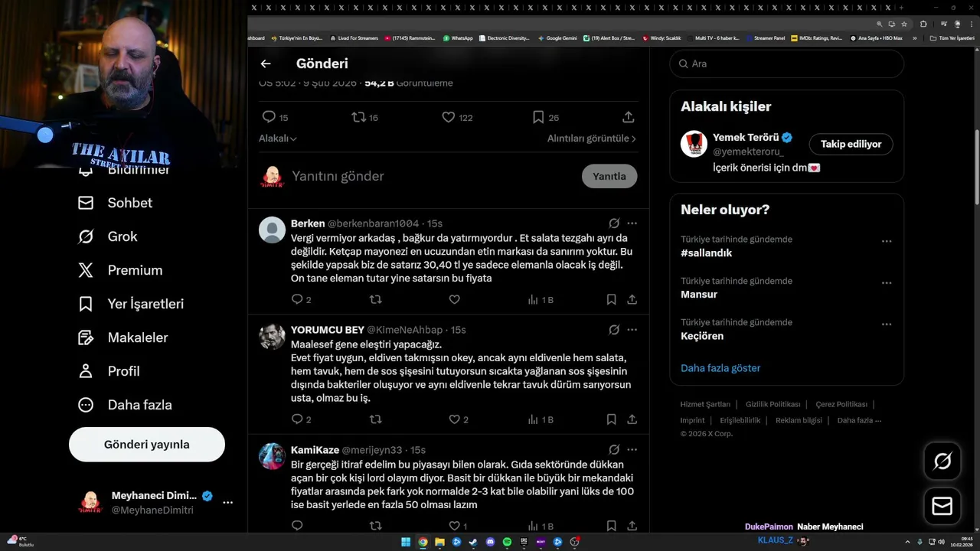This screenshot has width=980, height=551.
Task: Open Alıntıları görüntüle link
Action: coord(592,139)
